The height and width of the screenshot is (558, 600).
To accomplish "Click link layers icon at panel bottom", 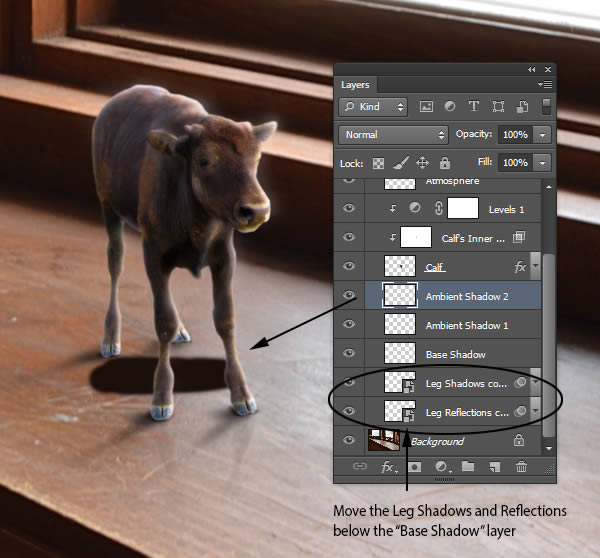I will click(x=359, y=466).
